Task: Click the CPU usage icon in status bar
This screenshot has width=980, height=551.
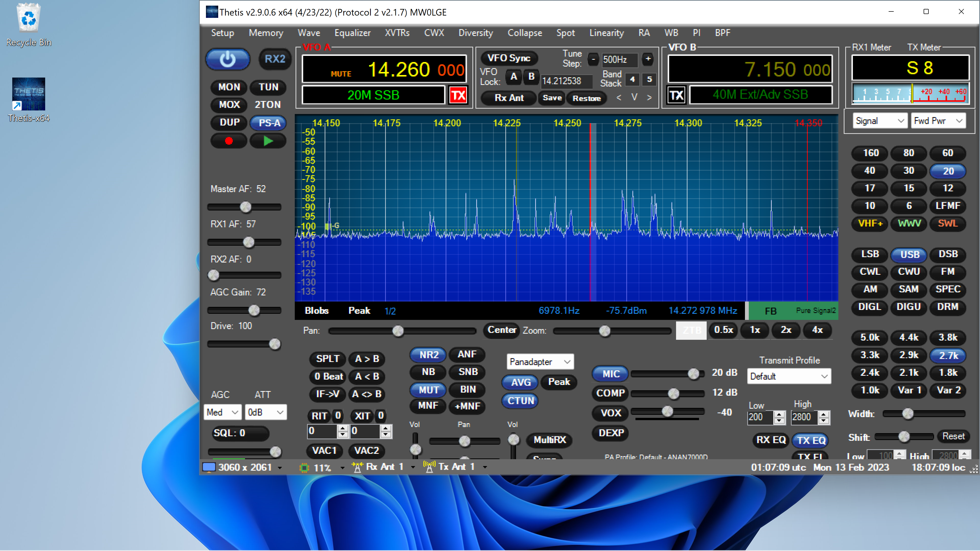Action: point(304,467)
